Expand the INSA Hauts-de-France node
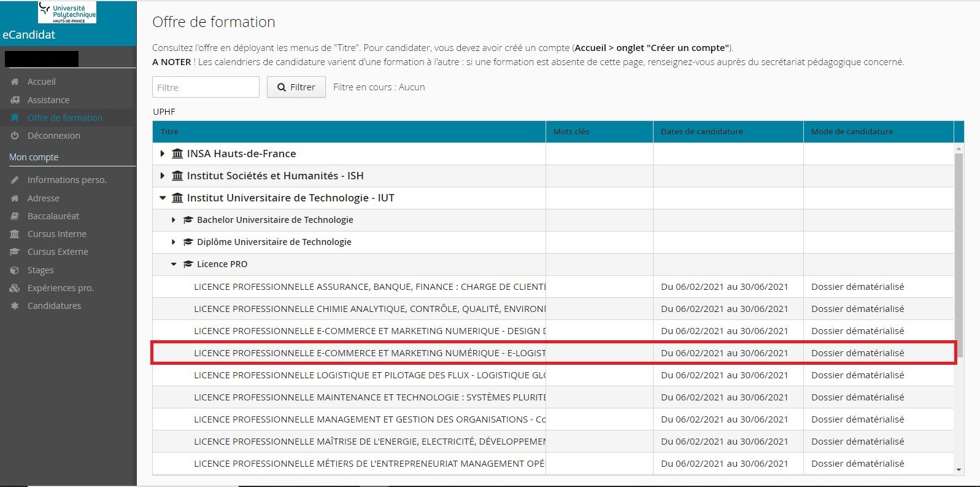 coord(162,154)
